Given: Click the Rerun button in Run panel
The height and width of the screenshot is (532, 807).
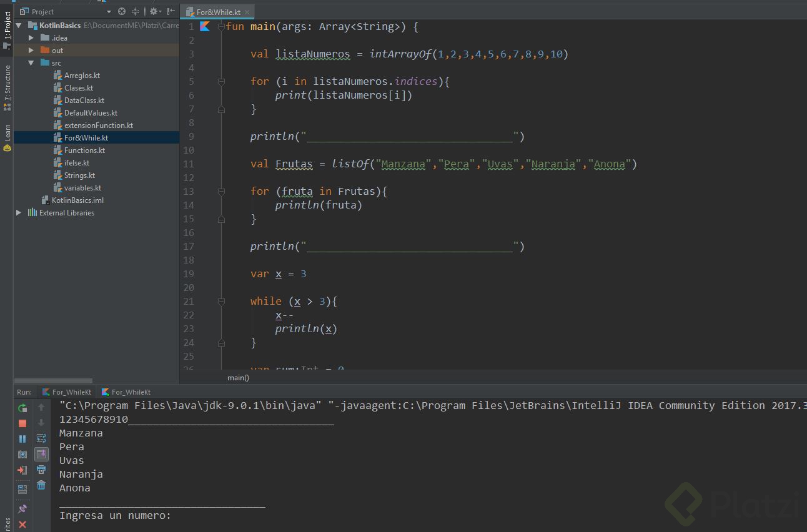Looking at the screenshot, I should point(22,408).
